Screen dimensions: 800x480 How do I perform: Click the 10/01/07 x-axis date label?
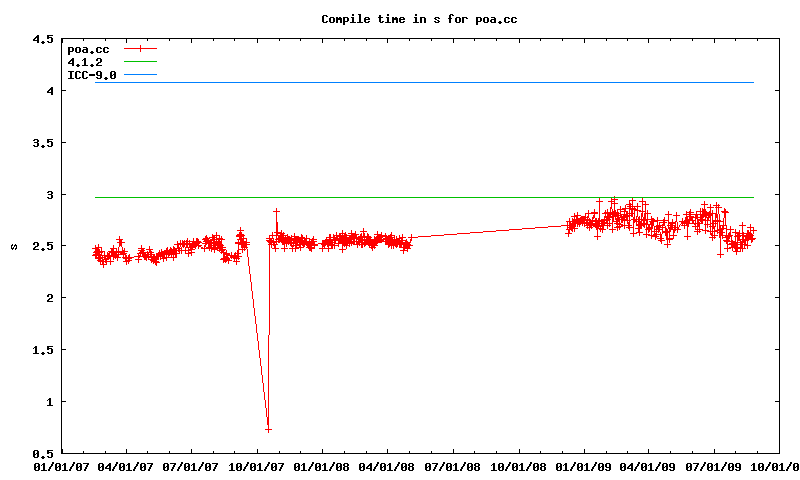tap(257, 466)
